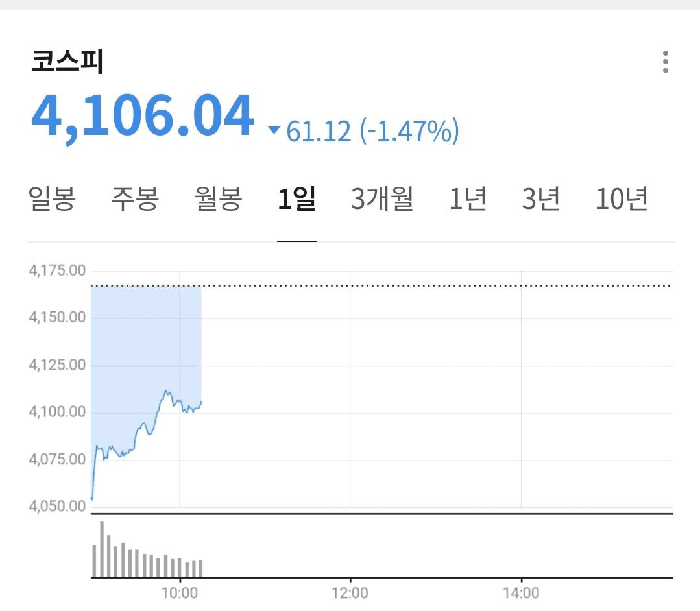View the 10년 period chart

[x=622, y=199]
